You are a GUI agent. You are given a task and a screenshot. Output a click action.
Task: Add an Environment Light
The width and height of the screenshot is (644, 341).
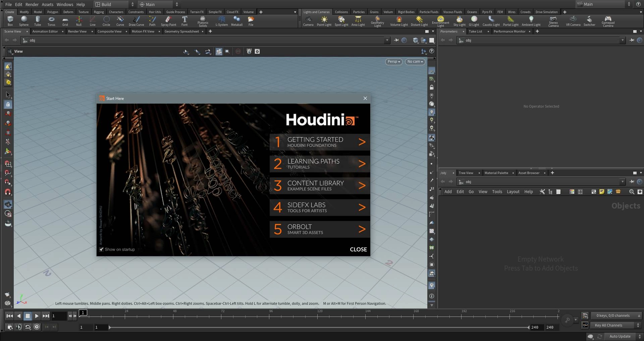(440, 21)
